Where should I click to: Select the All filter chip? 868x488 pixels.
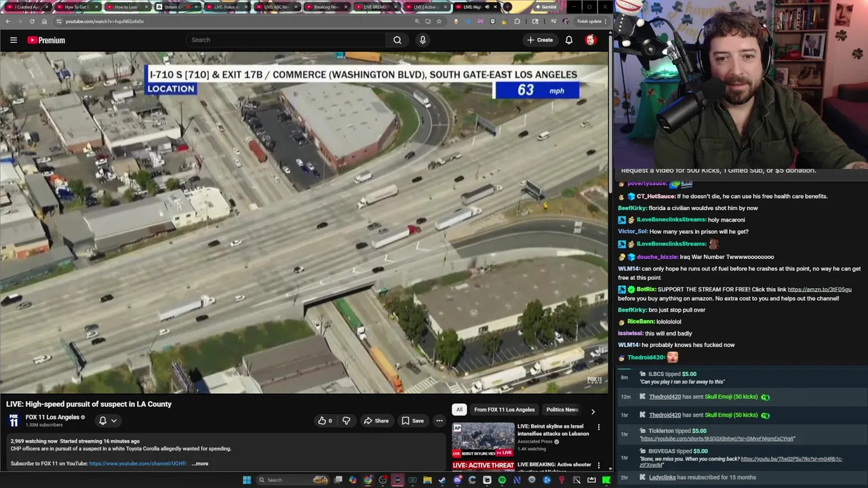click(x=459, y=409)
